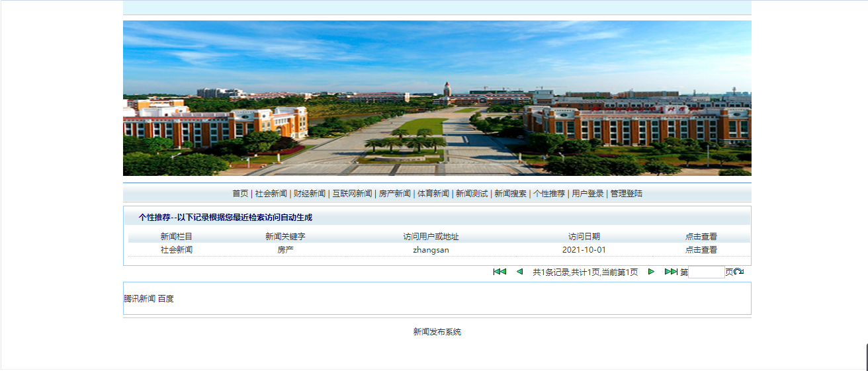
Task: Click the 新闻栏目 column header
Action: [177, 237]
